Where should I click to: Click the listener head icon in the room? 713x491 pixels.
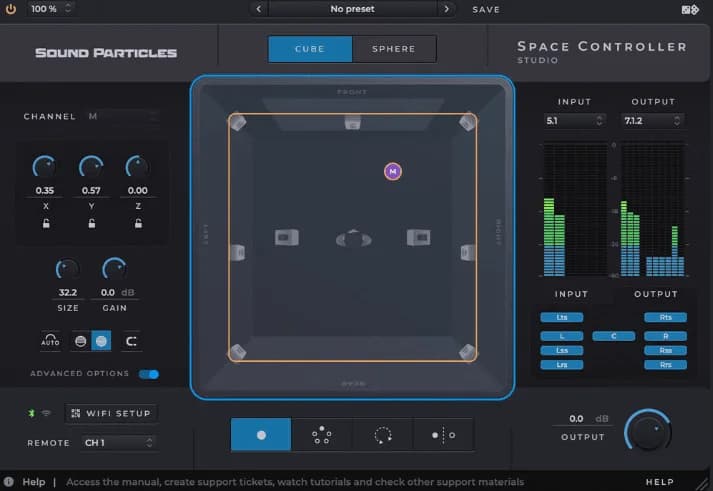[354, 238]
